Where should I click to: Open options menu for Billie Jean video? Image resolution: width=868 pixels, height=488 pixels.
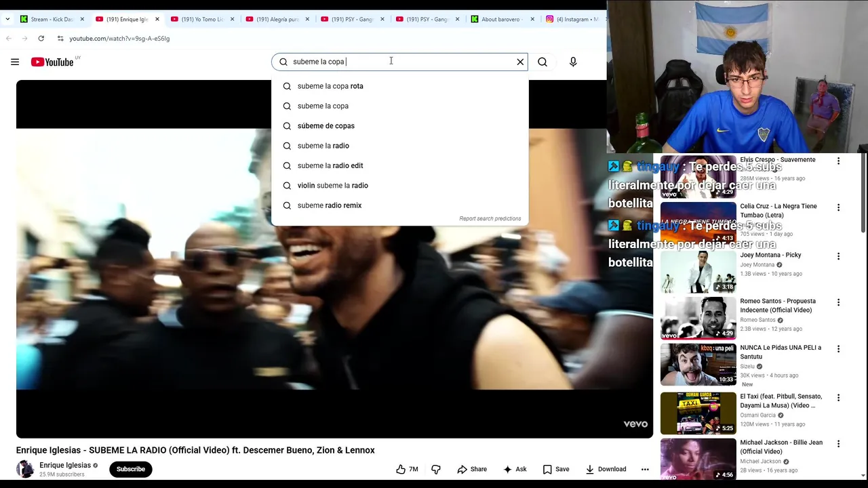(838, 444)
